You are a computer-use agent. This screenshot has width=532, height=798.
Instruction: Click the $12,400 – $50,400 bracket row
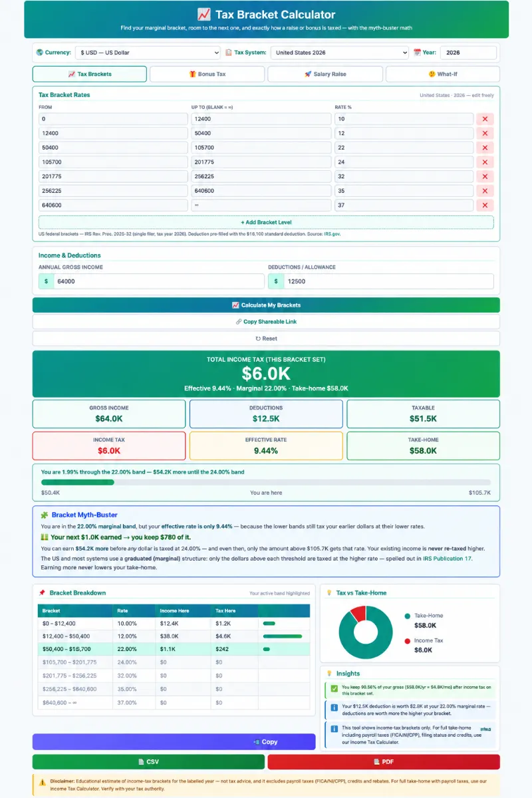point(174,636)
